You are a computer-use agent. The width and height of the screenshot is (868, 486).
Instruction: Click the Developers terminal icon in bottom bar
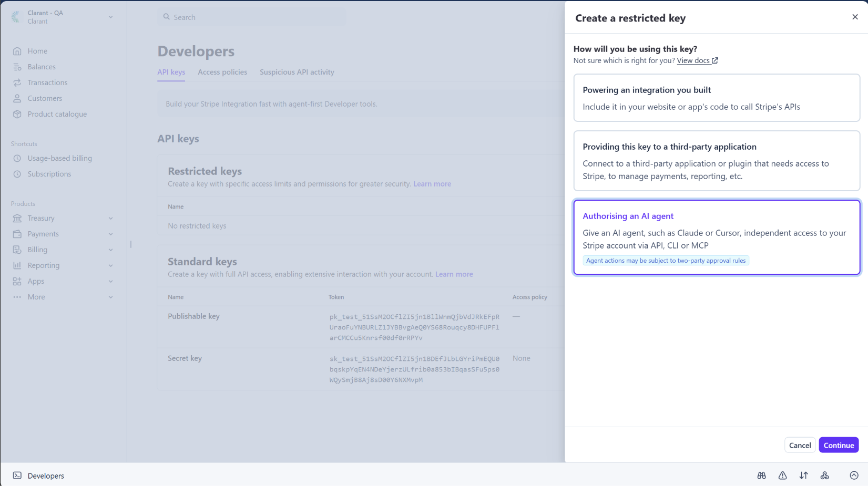point(17,475)
